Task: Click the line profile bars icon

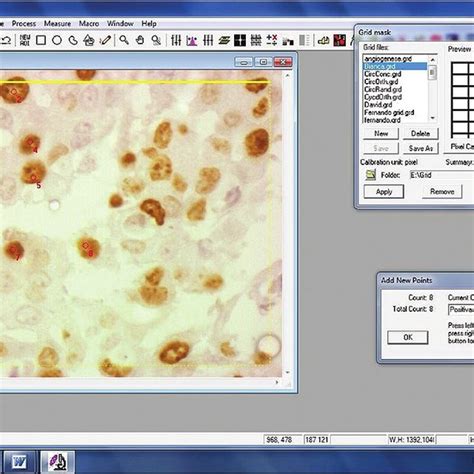Action: pos(208,40)
